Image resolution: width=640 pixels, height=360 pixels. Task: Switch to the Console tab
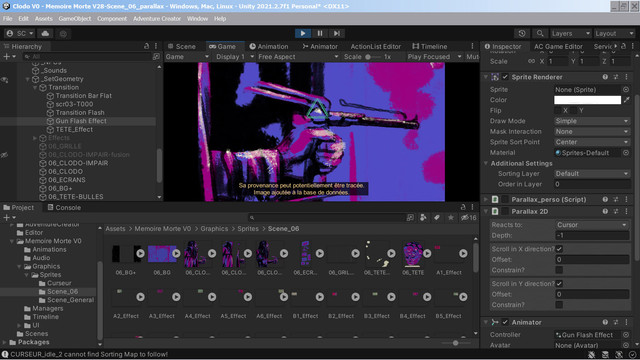pos(64,207)
